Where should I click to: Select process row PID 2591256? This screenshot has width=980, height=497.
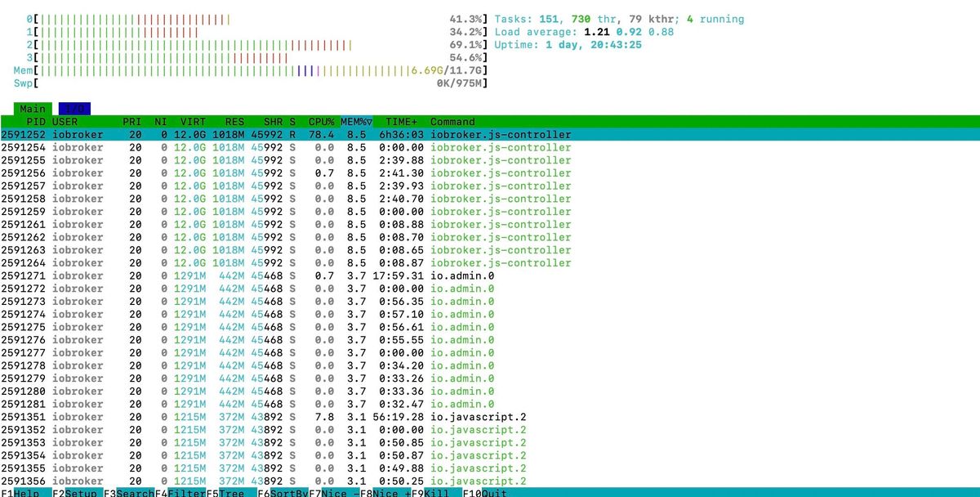(x=490, y=173)
